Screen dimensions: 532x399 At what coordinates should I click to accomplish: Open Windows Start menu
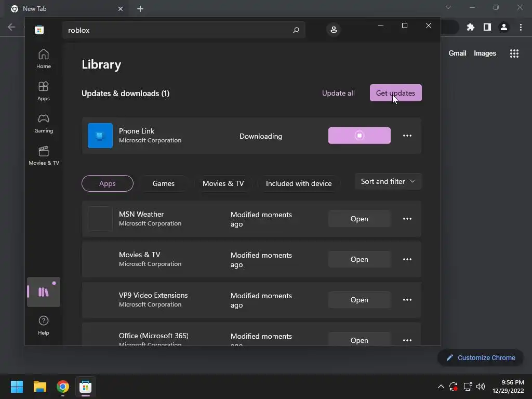pos(17,387)
